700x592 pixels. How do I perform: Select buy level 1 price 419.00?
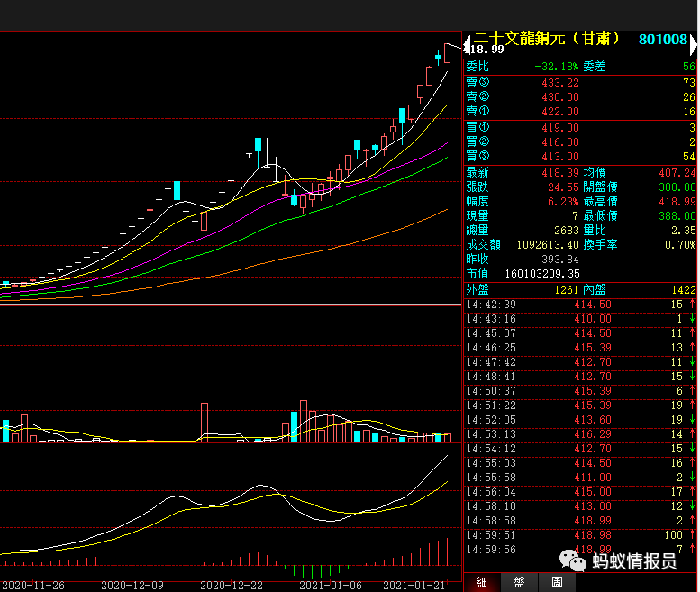click(x=560, y=128)
